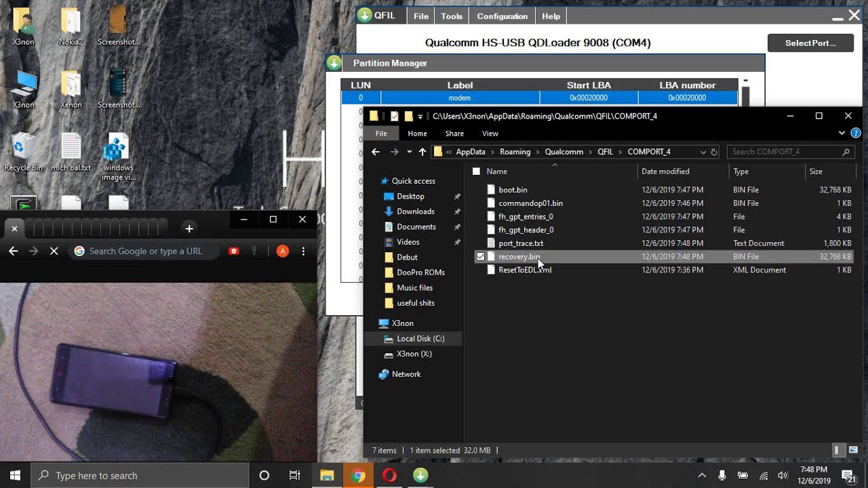Select Downloads in Quick access
This screenshot has height=488, width=868.
pos(415,211)
